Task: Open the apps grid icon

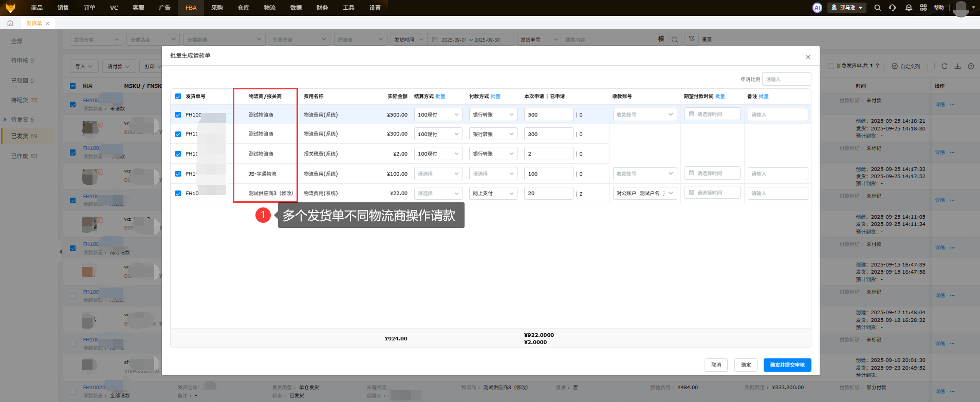Action: [923, 8]
